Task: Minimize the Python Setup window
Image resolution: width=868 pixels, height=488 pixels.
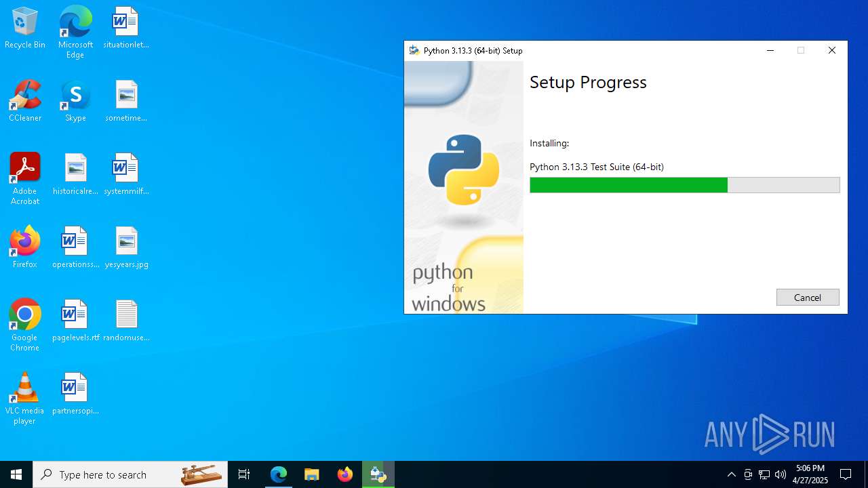Action: click(770, 50)
